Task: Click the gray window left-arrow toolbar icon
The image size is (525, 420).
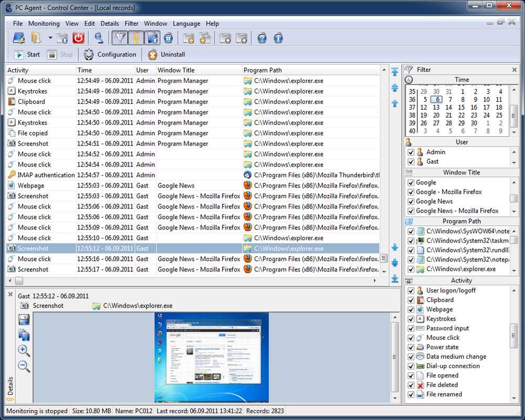Action: click(225, 38)
